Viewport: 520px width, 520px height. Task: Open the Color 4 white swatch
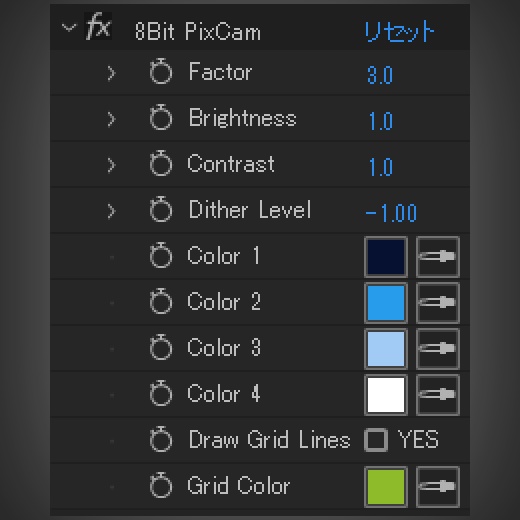386,395
